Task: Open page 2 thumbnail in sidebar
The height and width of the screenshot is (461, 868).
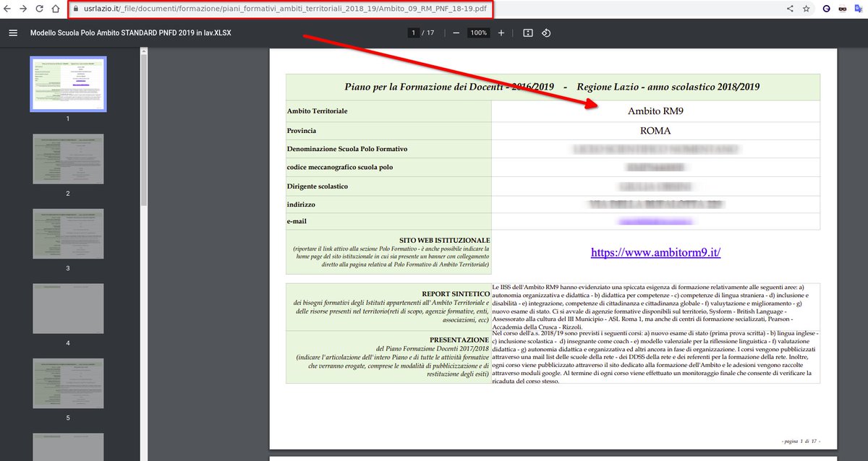Action: pos(68,160)
